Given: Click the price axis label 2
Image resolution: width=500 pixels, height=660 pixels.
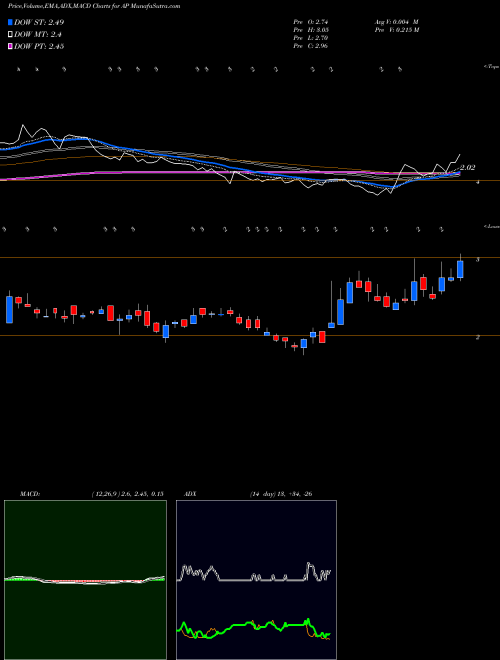Looking at the screenshot, I should [x=477, y=337].
